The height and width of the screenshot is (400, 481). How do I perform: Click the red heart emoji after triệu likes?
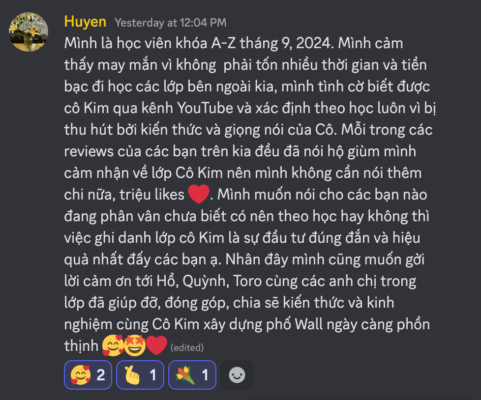tap(199, 194)
